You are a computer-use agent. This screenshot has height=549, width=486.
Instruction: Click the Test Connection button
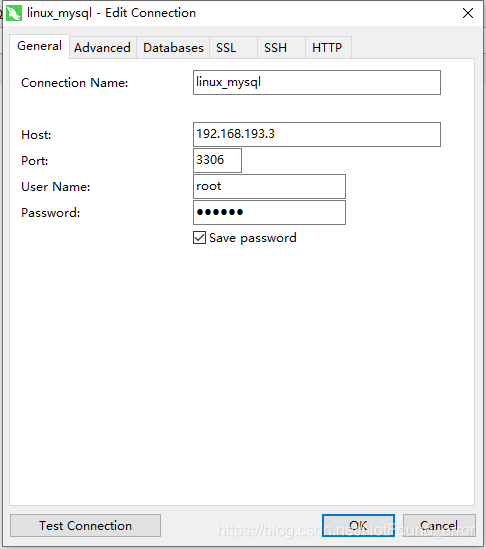(x=85, y=526)
